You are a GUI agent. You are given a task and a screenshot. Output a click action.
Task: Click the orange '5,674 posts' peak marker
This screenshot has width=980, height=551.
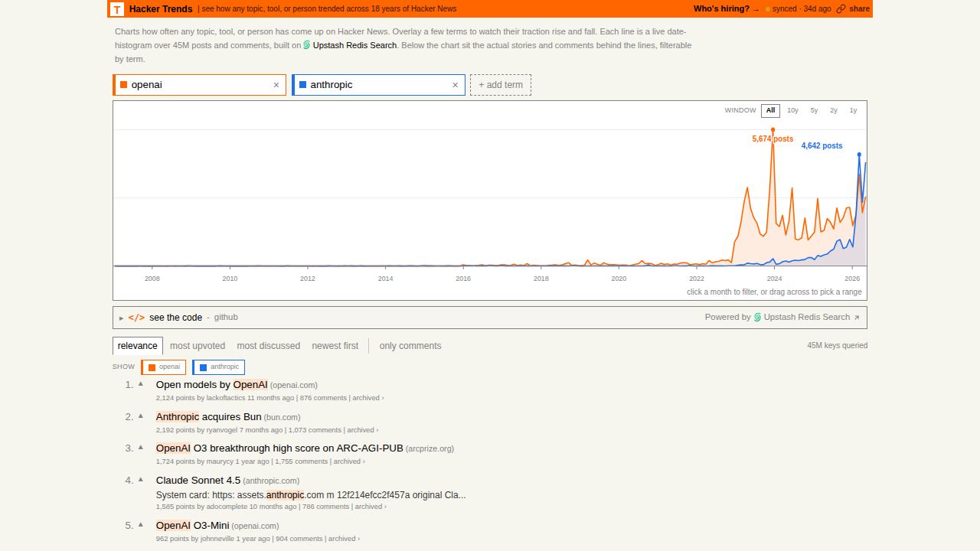pyautogui.click(x=773, y=130)
